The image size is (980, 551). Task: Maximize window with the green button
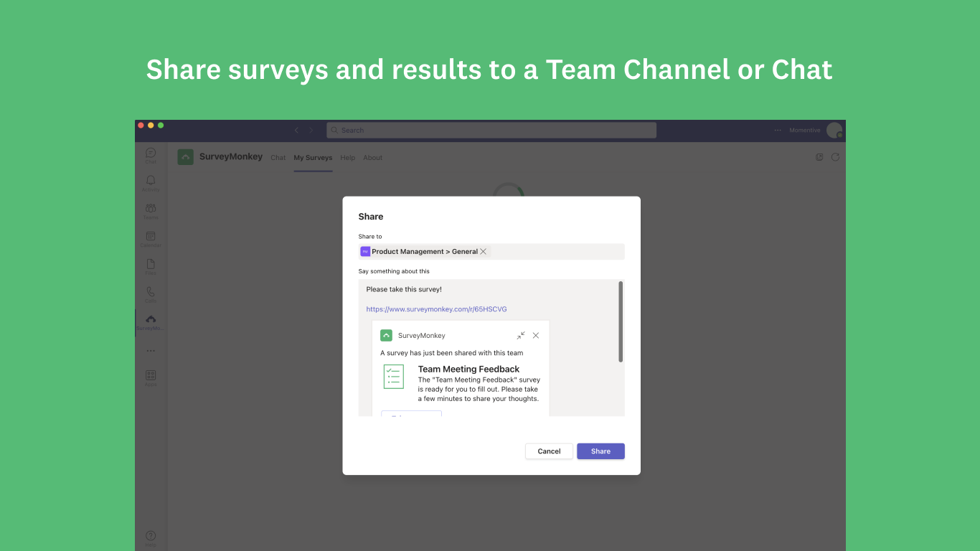click(x=161, y=125)
